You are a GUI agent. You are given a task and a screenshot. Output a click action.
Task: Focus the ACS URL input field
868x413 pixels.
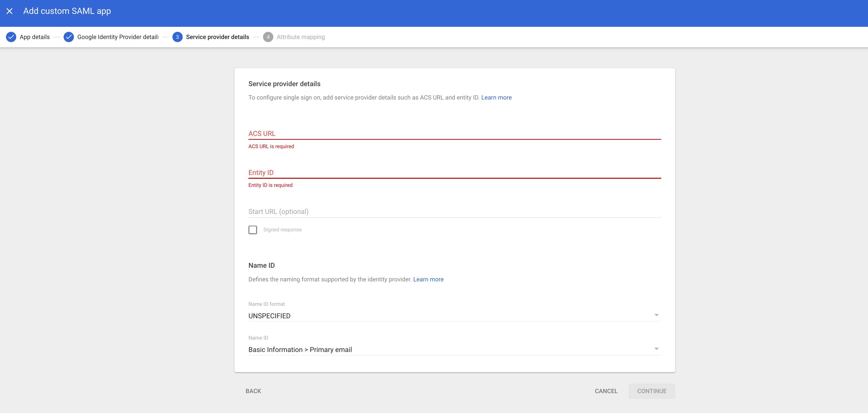click(454, 134)
